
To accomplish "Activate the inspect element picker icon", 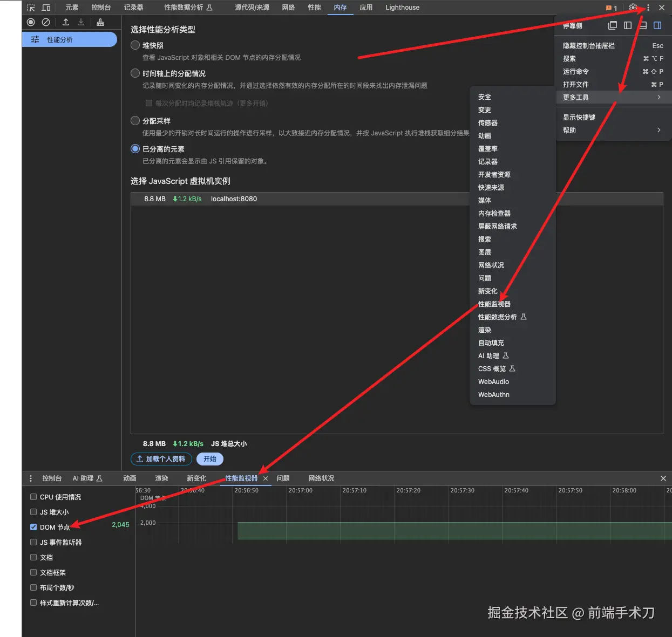I will point(31,8).
